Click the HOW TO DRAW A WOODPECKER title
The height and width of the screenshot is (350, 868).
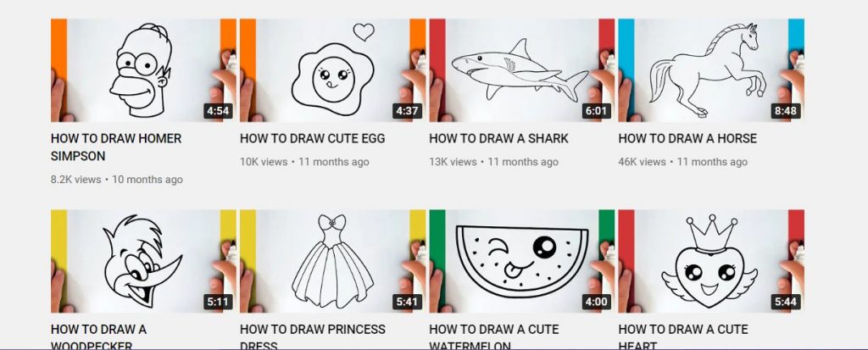coord(98,336)
